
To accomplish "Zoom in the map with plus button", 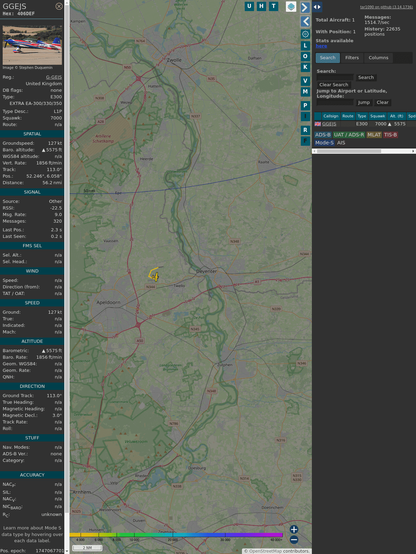I will (294, 529).
